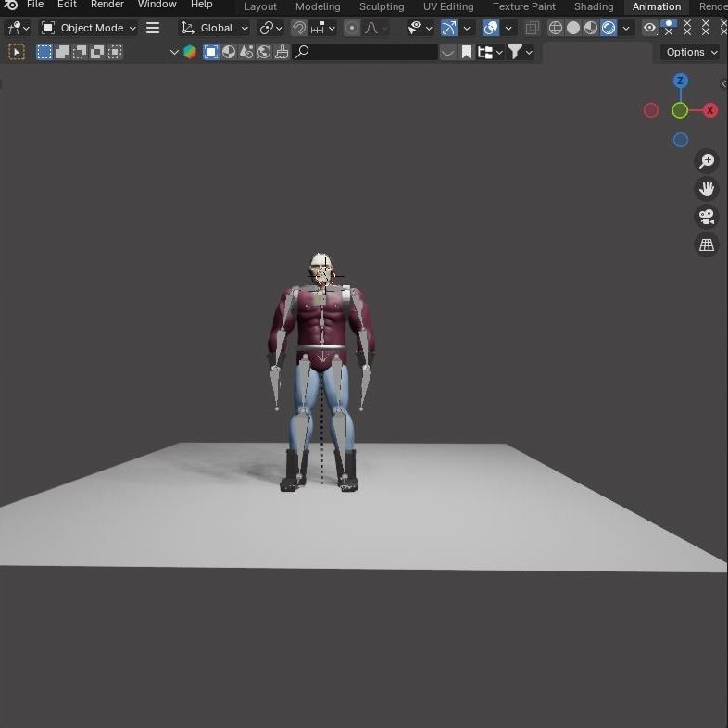Screen dimensions: 728x728
Task: Switch to the Sculpting workspace tab
Action: (x=382, y=6)
